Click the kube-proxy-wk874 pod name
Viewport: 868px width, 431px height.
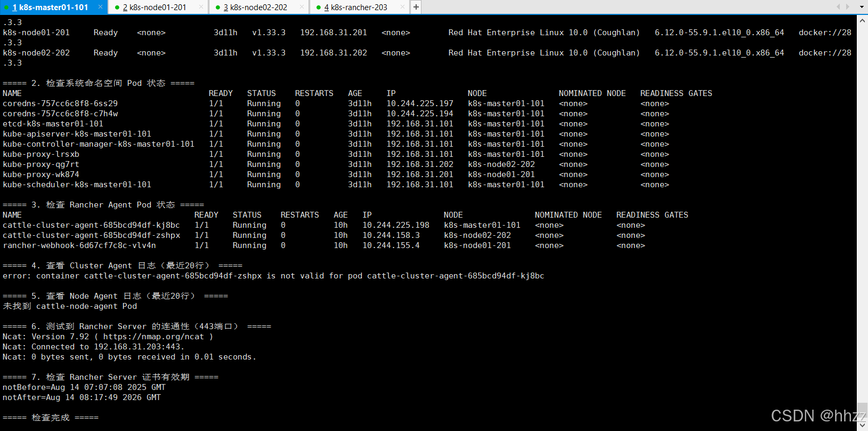(41, 174)
